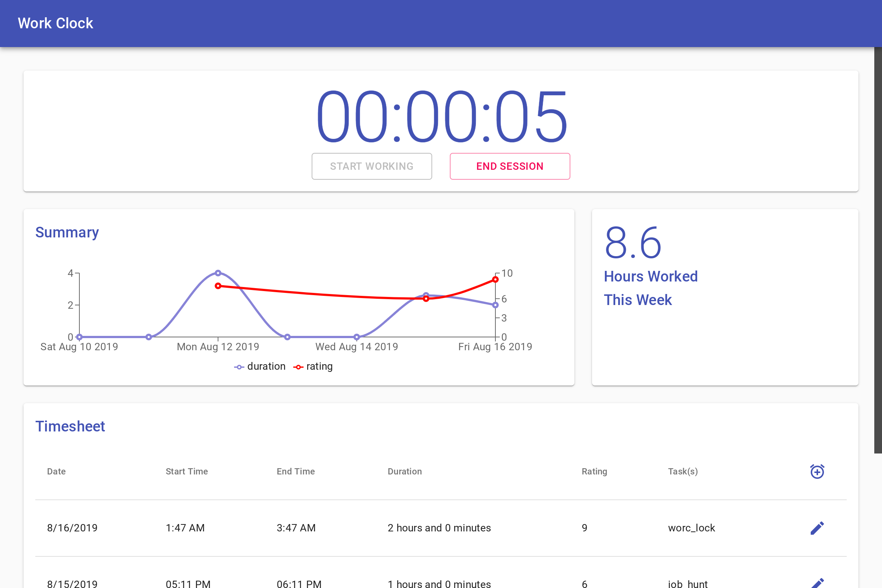Edit the 8/15/2019 job_hunt entry

[817, 584]
